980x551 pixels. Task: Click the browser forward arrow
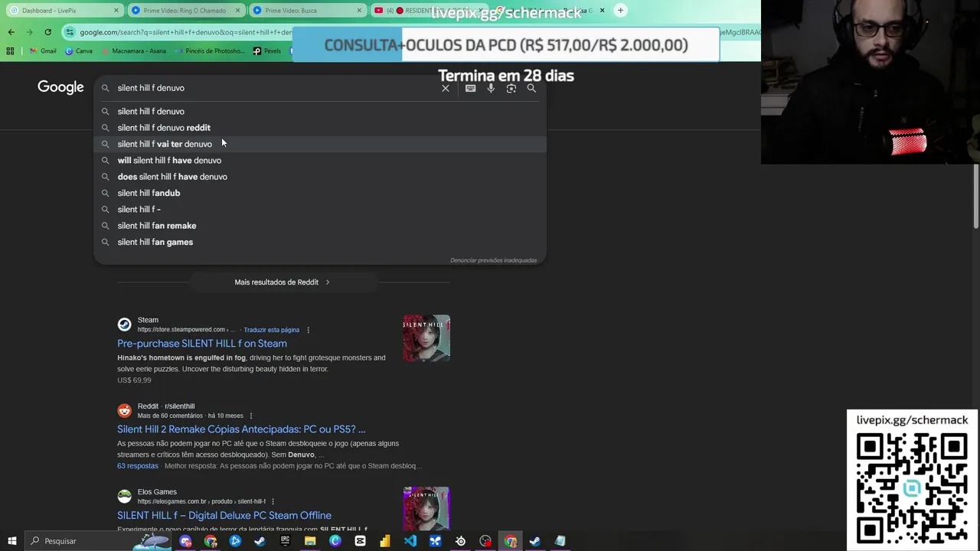pyautogui.click(x=29, y=32)
